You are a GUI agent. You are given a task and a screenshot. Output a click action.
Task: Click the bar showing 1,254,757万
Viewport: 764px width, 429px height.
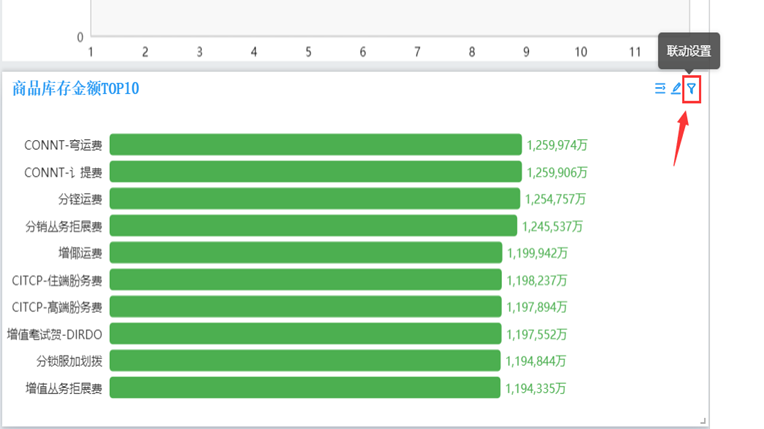pyautogui.click(x=314, y=199)
